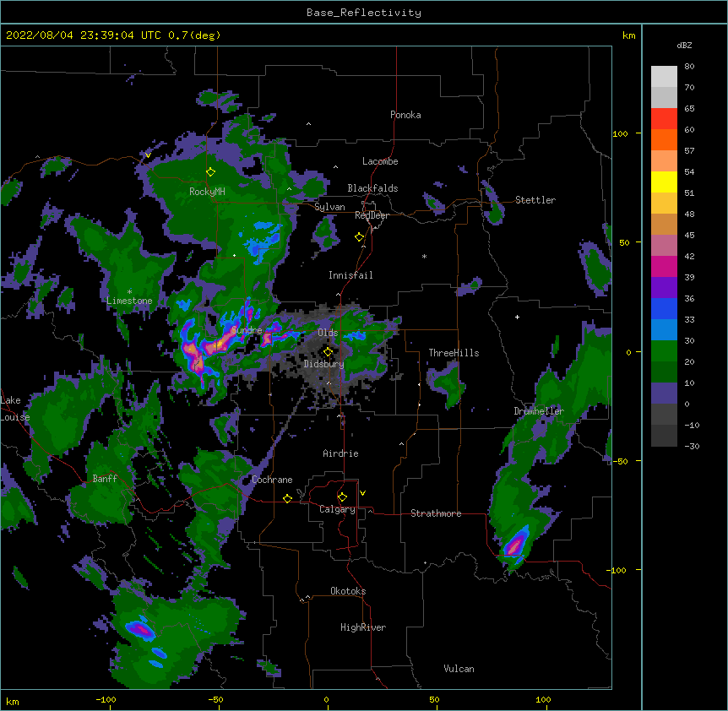The width and height of the screenshot is (728, 711).
Task: Click the Vulcan label
Action: [x=459, y=669]
